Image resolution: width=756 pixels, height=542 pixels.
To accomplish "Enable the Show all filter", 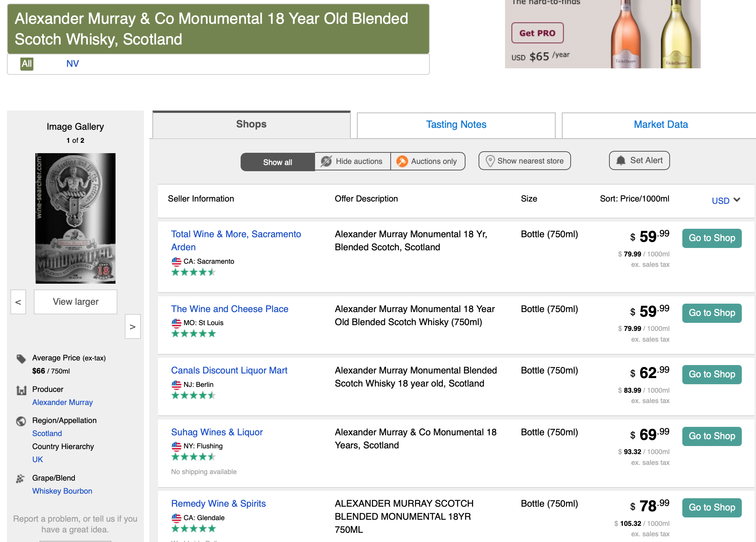I will click(x=277, y=162).
